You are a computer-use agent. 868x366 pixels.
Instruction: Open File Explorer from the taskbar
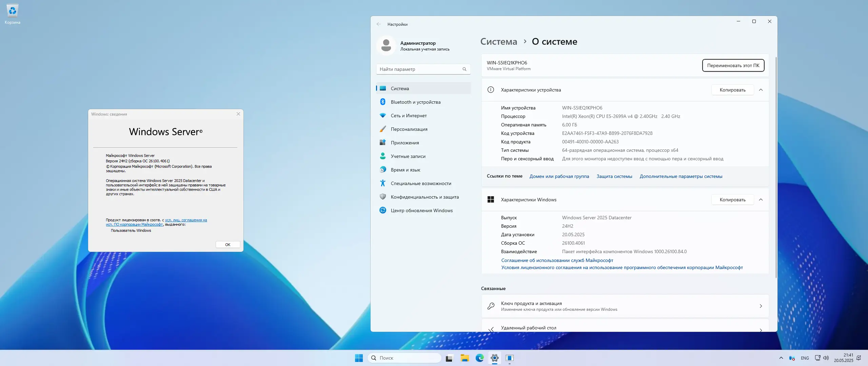(x=465, y=358)
